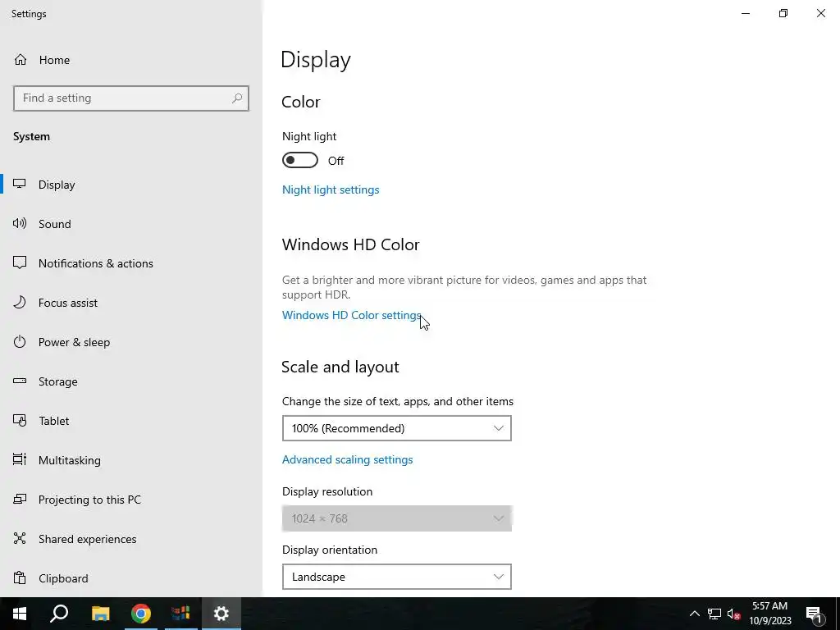Restore down the Settings window
840x630 pixels.
tap(783, 13)
